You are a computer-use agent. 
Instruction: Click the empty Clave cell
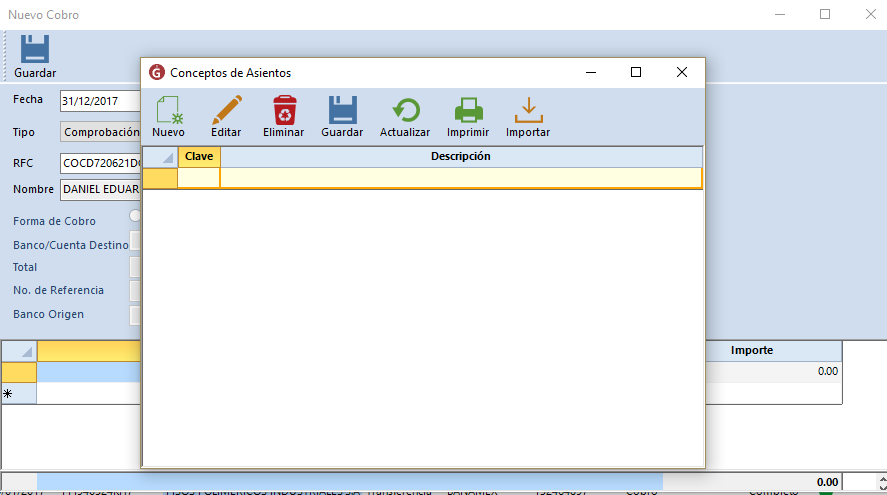coord(199,178)
